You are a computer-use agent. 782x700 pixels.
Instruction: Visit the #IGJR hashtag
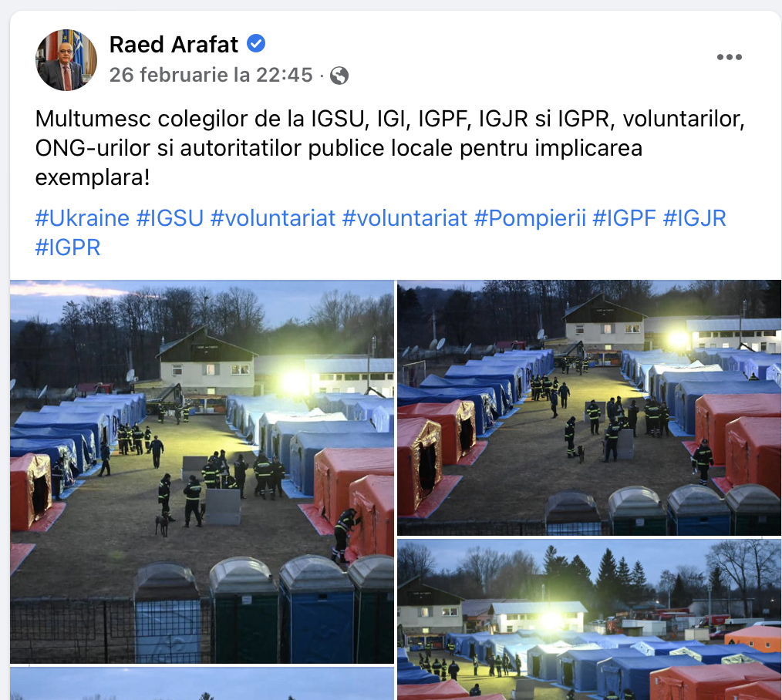pyautogui.click(x=694, y=218)
